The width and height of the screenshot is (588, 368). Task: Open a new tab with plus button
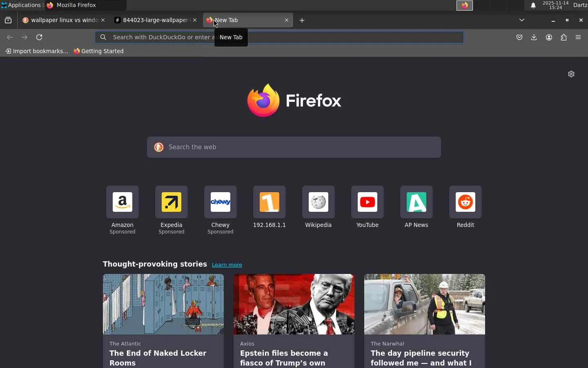302,20
